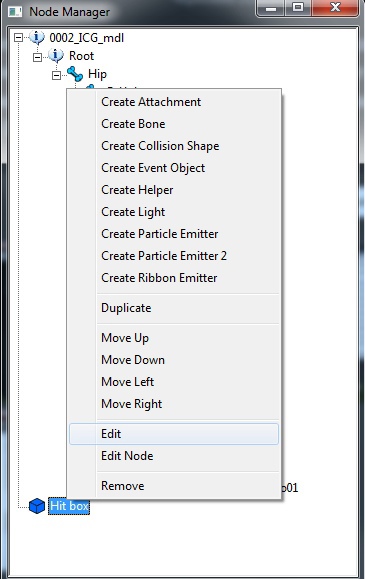Select the Hit box tree item
This screenshot has width=365, height=579.
[x=69, y=506]
